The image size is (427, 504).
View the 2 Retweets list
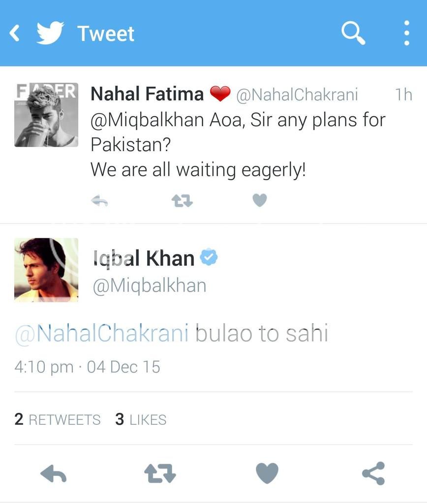pos(57,419)
